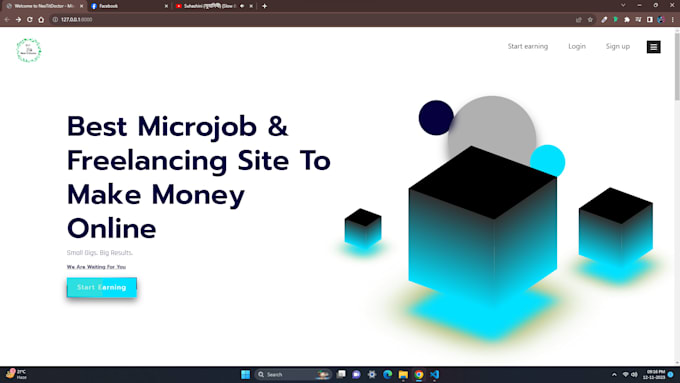The height and width of the screenshot is (383, 680).
Task: Go forward with the browser forward arrow
Action: (18, 20)
